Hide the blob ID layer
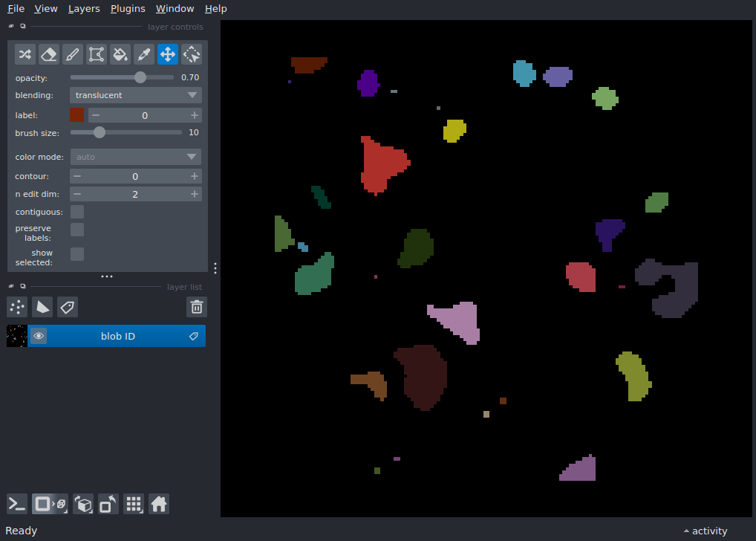This screenshot has width=756, height=541. [x=39, y=335]
